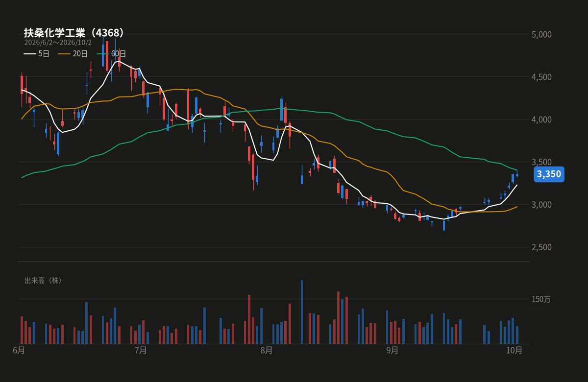
Task: Toggle the 5日 moving average legend label
Action: pyautogui.click(x=44, y=54)
